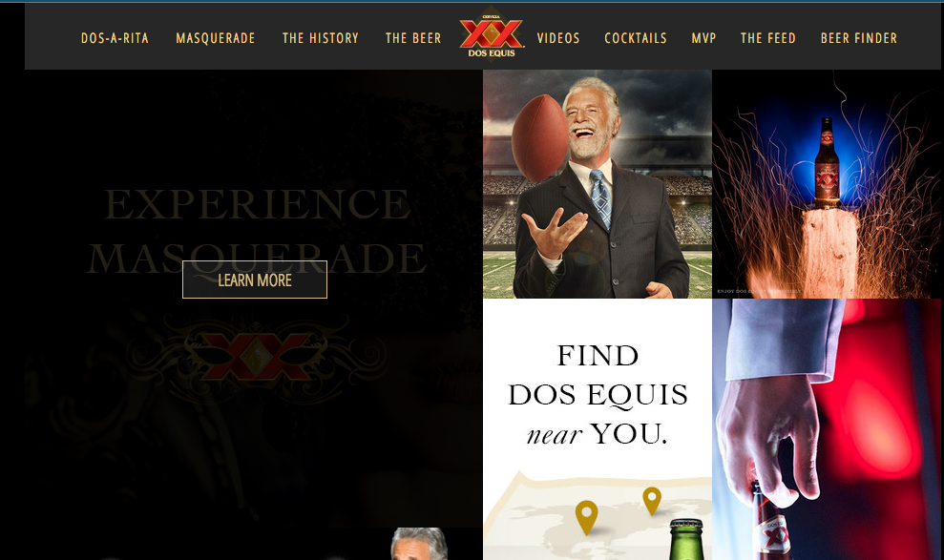Viewport: 944px width, 560px height.
Task: Open the hand holding bottle tile
Action: (827, 429)
